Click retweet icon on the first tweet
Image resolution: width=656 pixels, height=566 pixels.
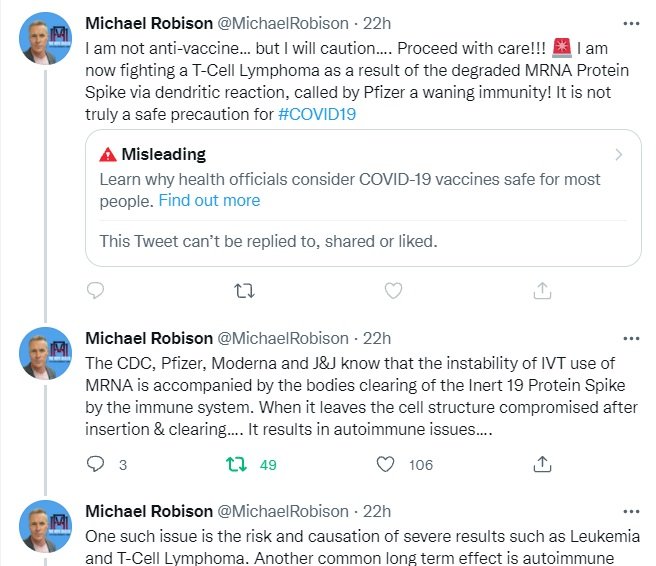click(x=243, y=291)
